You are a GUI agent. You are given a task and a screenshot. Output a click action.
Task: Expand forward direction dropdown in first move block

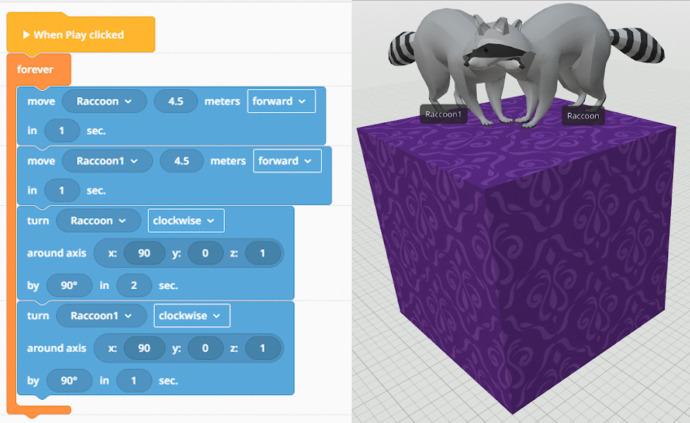279,101
